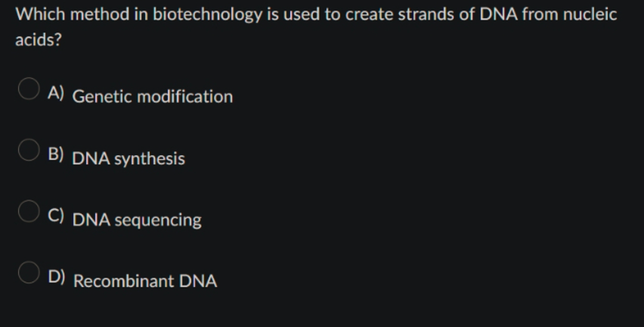Screen dimensions: 644x327
Task: Mark the radio button for option D
Action: tap(29, 272)
